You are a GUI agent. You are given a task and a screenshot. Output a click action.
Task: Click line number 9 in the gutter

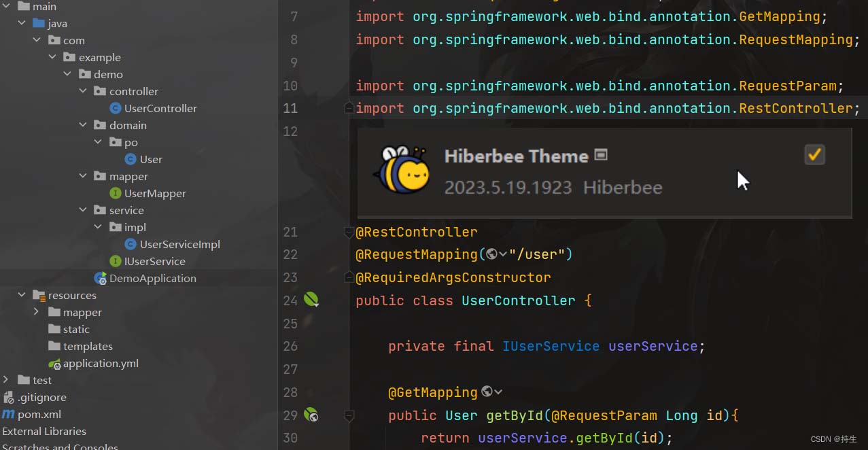pos(294,63)
